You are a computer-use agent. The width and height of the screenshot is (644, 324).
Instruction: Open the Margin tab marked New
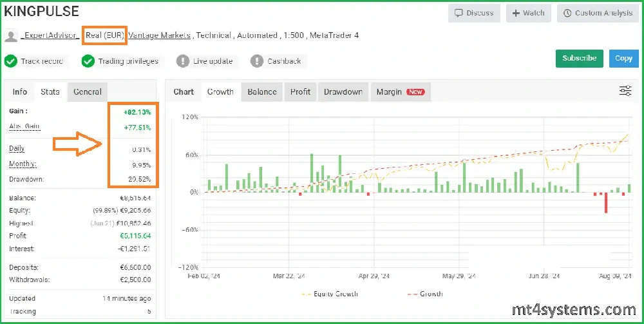pyautogui.click(x=399, y=92)
